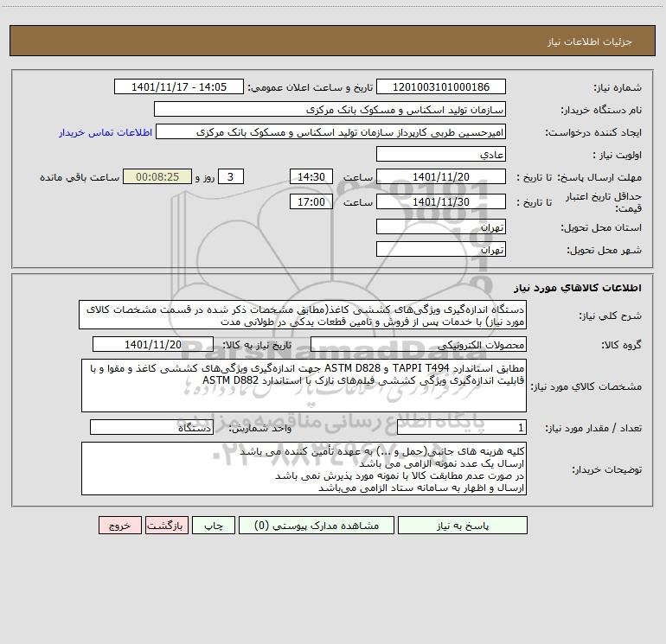
Task: Click the ایجاد کننده درخواست field
Action: pos(331,131)
